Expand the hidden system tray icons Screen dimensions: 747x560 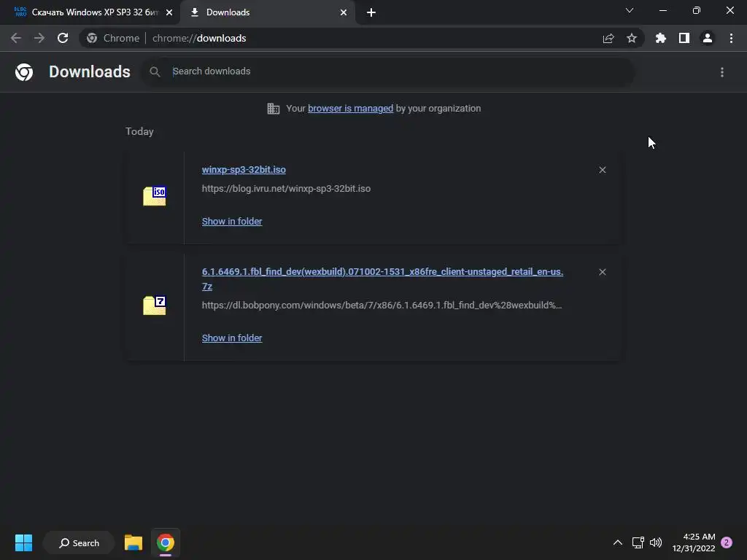[618, 542]
